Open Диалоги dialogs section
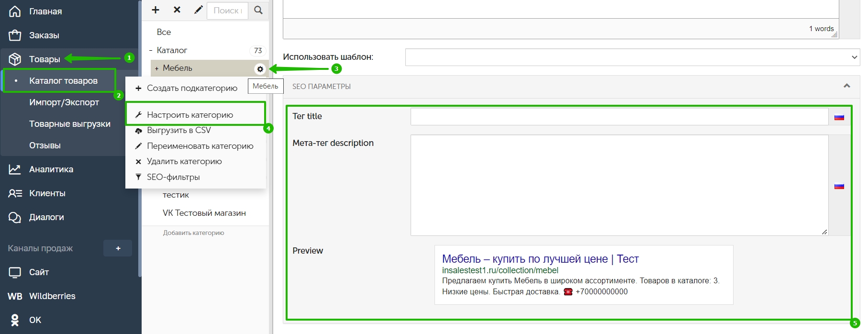Viewport: 868px width, 334px height. [46, 217]
